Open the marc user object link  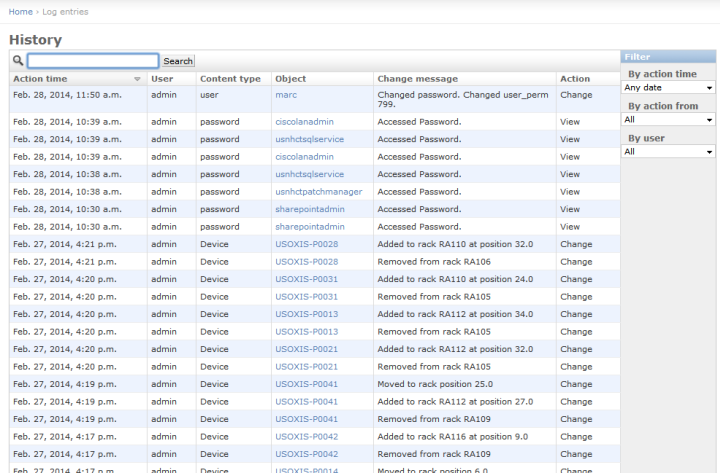286,95
